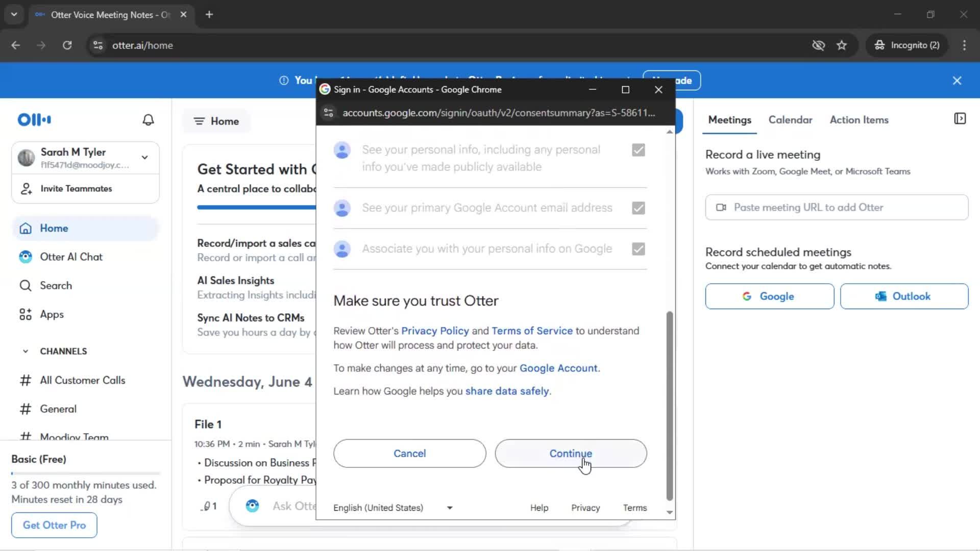Click Paste meeting URL input field
The height and width of the screenshot is (551, 980).
point(837,208)
